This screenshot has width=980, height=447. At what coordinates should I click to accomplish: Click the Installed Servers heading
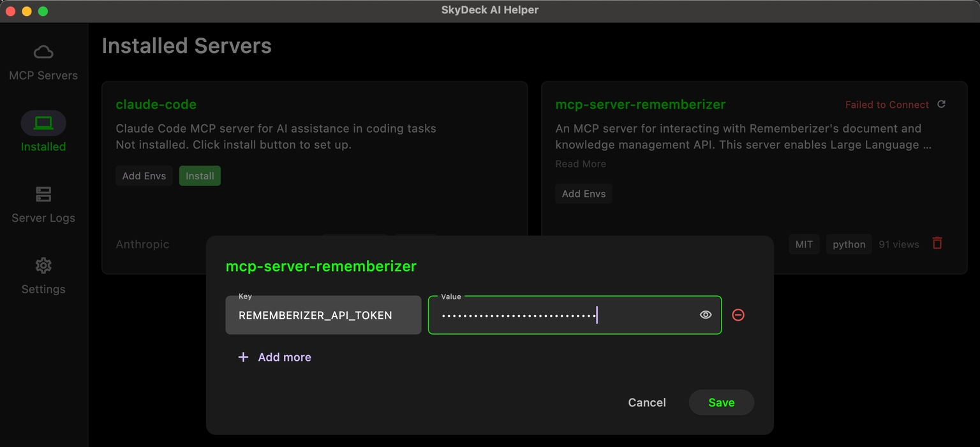coord(187,46)
